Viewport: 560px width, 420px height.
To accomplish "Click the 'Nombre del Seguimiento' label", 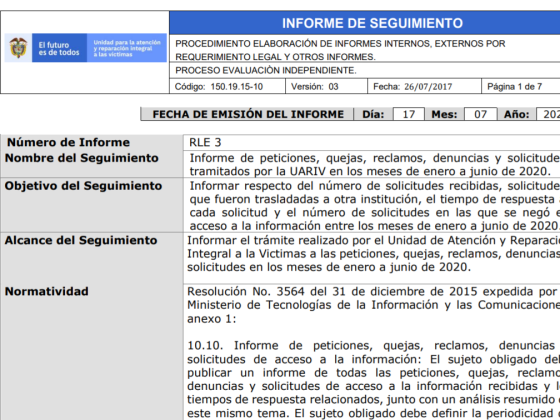I will click(x=81, y=158).
